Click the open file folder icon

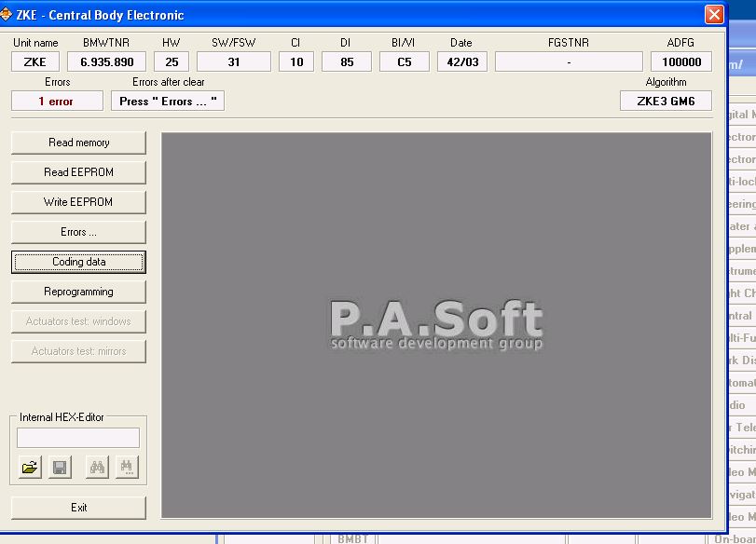[31, 468]
